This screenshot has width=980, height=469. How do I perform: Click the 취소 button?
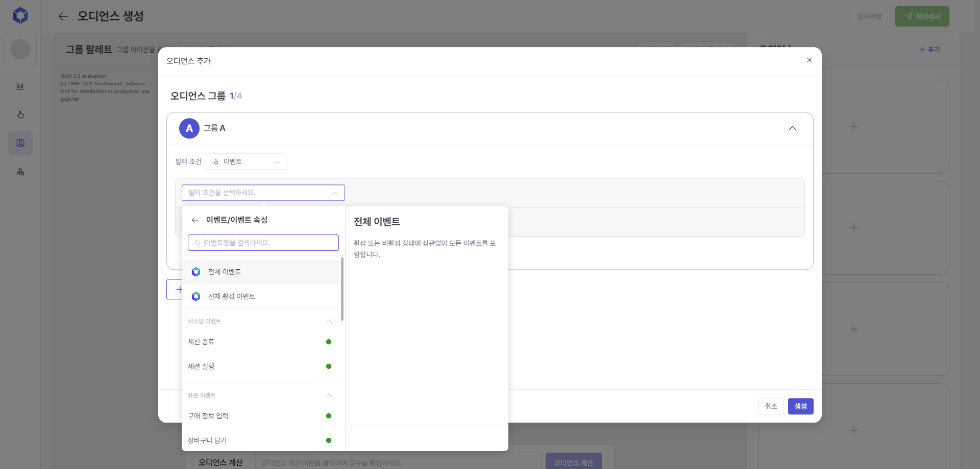point(771,406)
